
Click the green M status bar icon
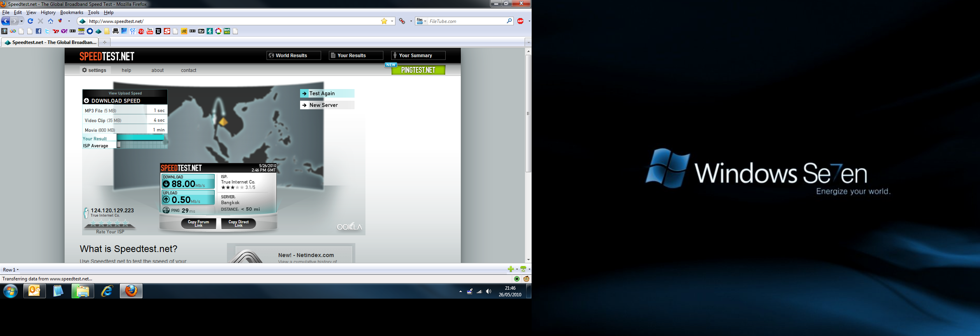[x=517, y=279]
